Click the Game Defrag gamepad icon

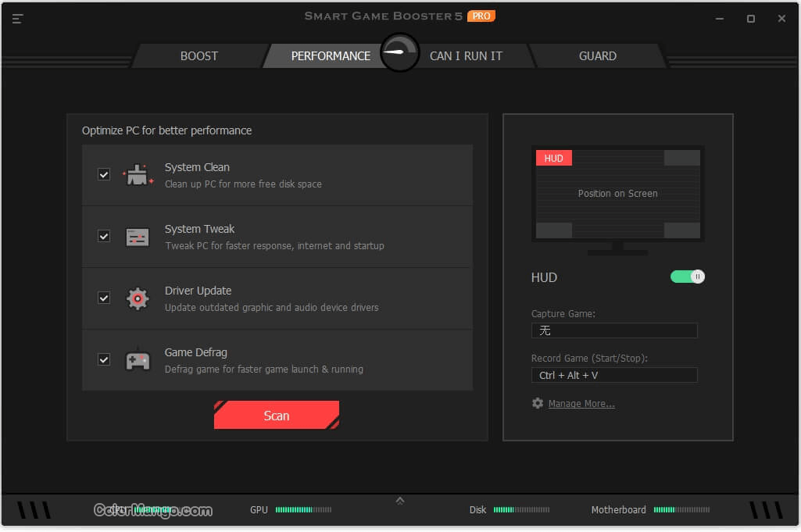(x=138, y=359)
